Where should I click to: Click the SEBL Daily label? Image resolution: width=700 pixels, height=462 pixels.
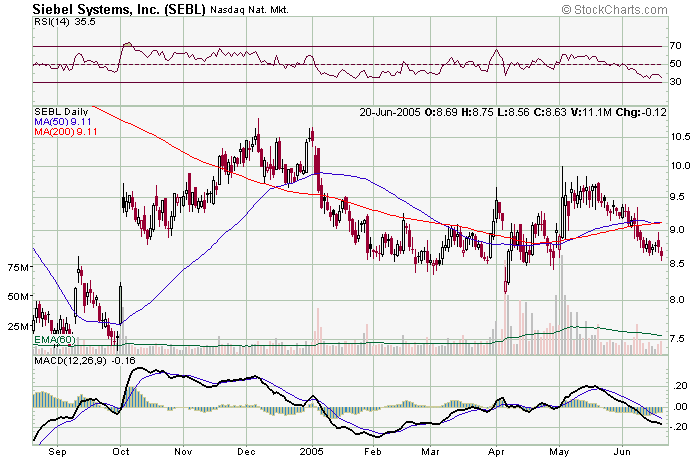click(x=61, y=112)
